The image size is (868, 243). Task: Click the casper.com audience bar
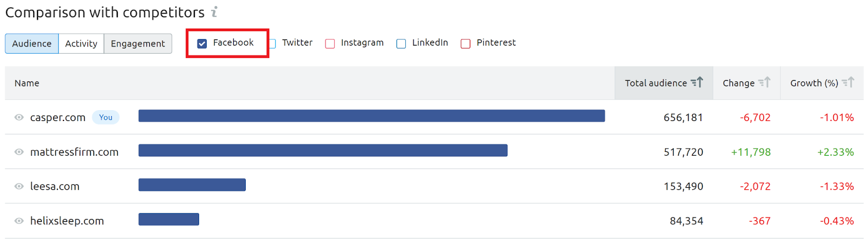point(372,116)
